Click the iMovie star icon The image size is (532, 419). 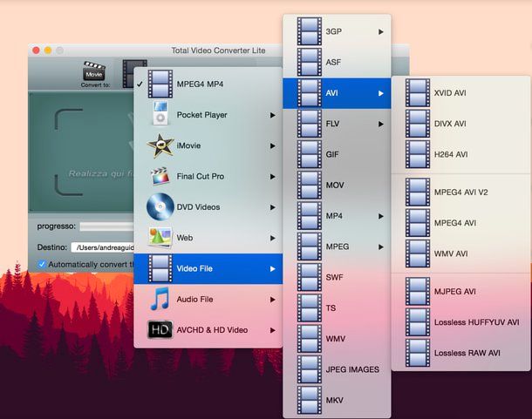click(160, 145)
